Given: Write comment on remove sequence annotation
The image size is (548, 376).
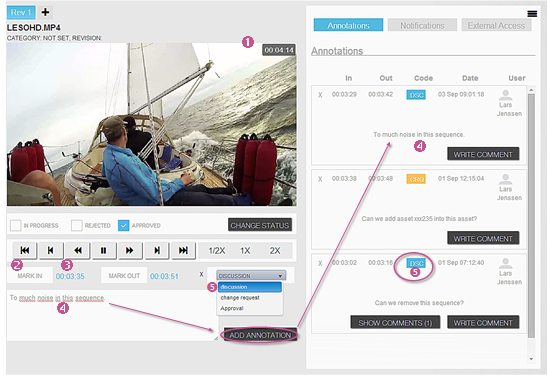Looking at the screenshot, I should (483, 323).
